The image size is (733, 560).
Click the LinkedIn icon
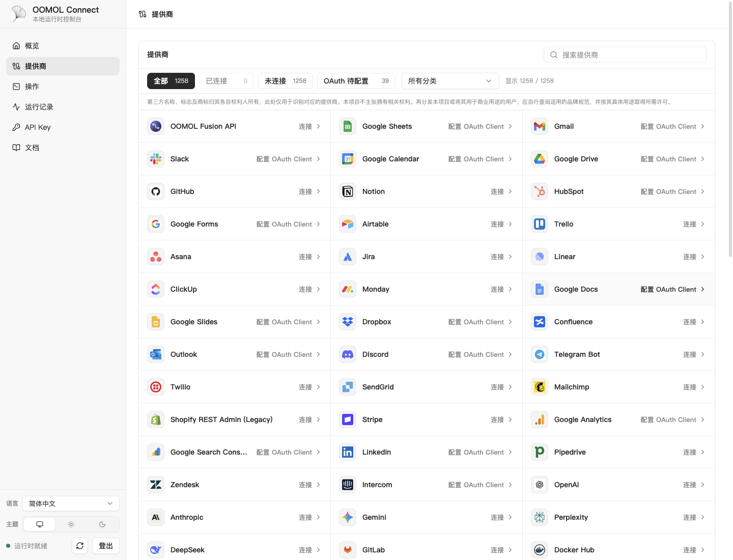(348, 452)
